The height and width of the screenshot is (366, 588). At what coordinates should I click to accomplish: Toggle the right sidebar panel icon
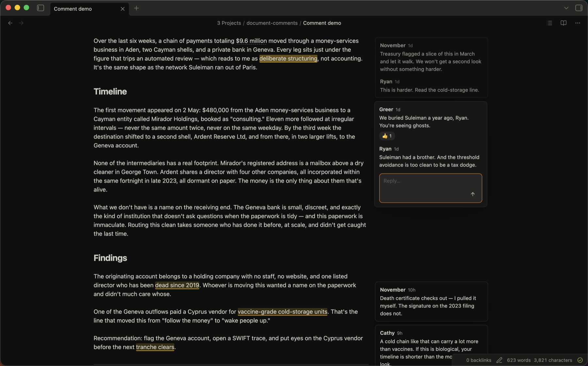(579, 8)
